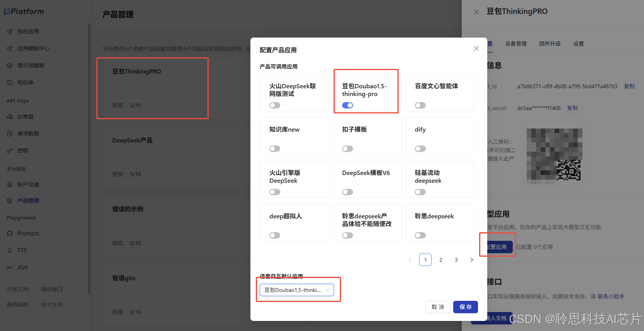Click the LSPlatform logo
The height and width of the screenshot is (331, 644).
coord(24,12)
